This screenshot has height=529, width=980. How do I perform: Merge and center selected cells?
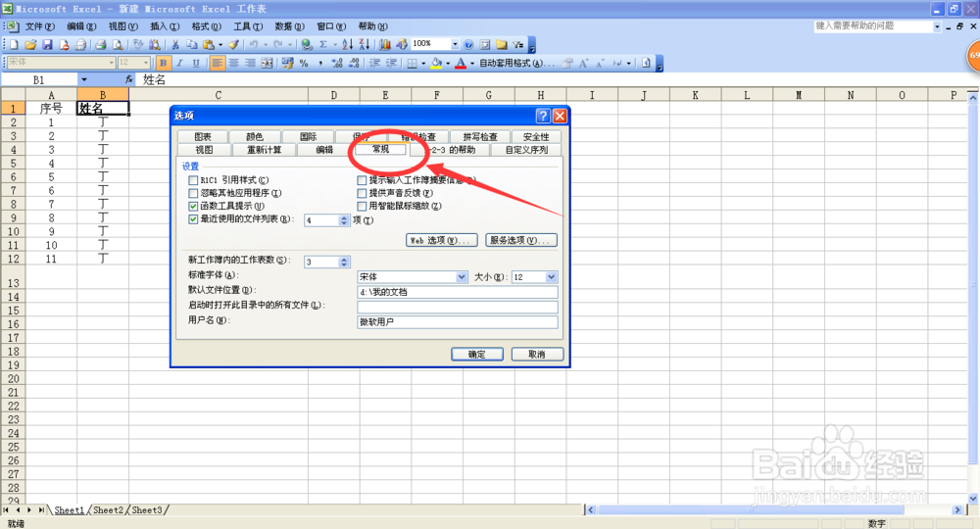(267, 63)
